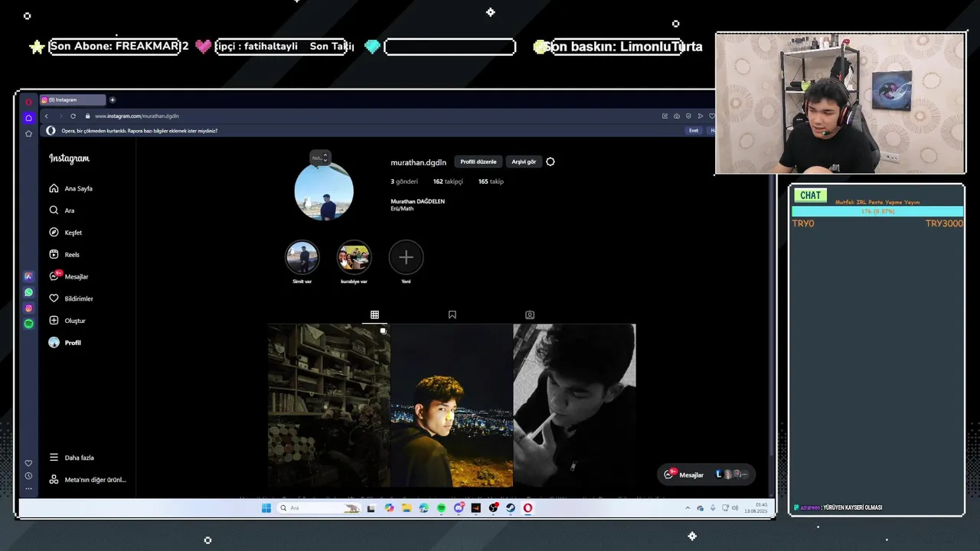Open Steam from the taskbar
This screenshot has width=980, height=551.
(510, 508)
